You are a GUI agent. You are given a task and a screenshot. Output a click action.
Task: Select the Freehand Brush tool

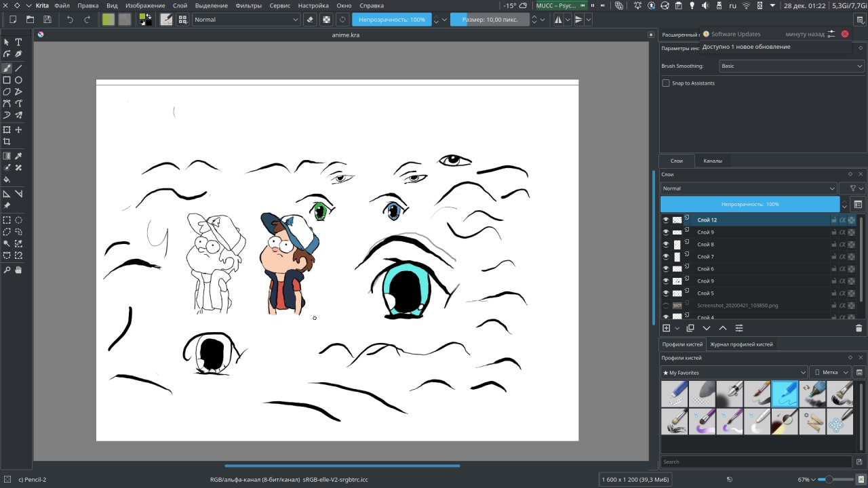coord(7,68)
